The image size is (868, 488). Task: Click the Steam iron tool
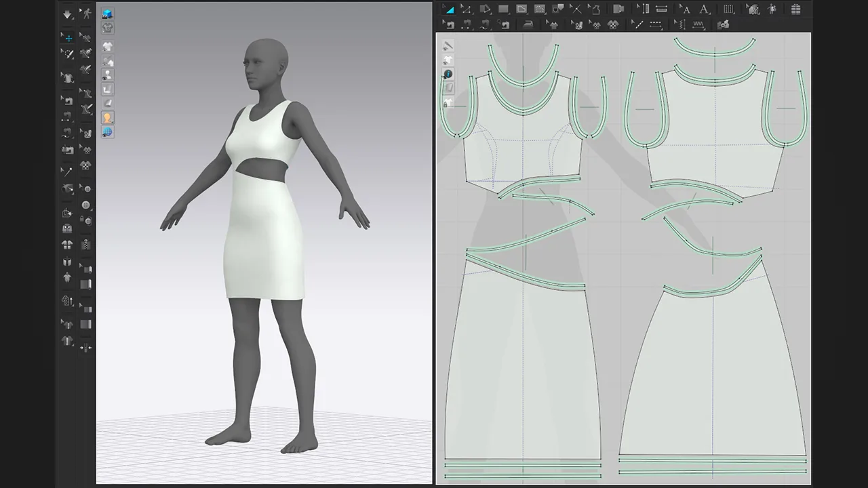(529, 24)
